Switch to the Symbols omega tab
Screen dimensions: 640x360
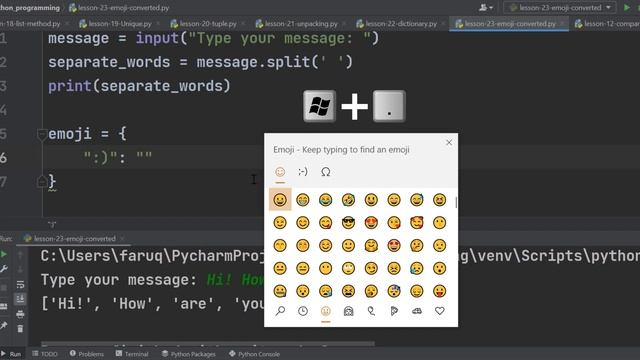point(325,172)
